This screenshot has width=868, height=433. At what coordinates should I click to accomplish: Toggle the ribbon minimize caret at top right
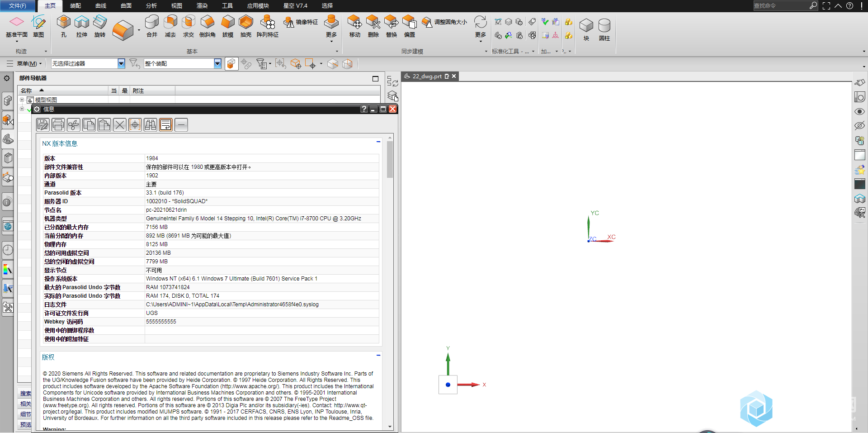838,6
